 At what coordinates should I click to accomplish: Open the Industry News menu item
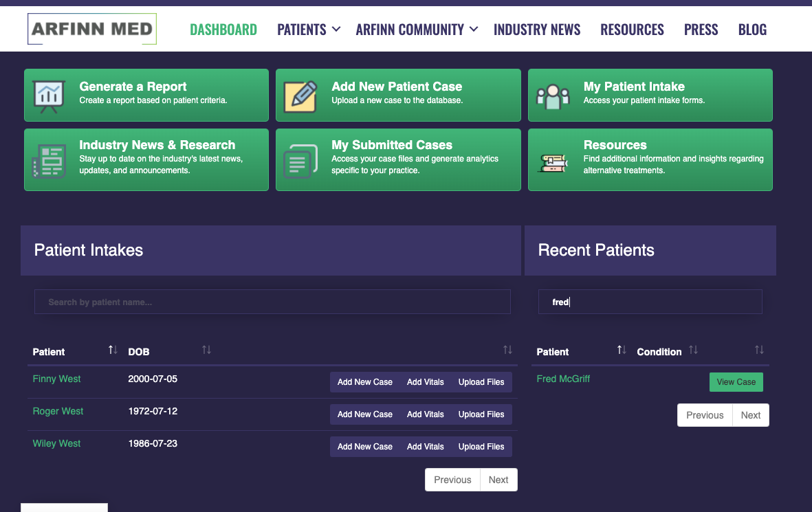[537, 30]
